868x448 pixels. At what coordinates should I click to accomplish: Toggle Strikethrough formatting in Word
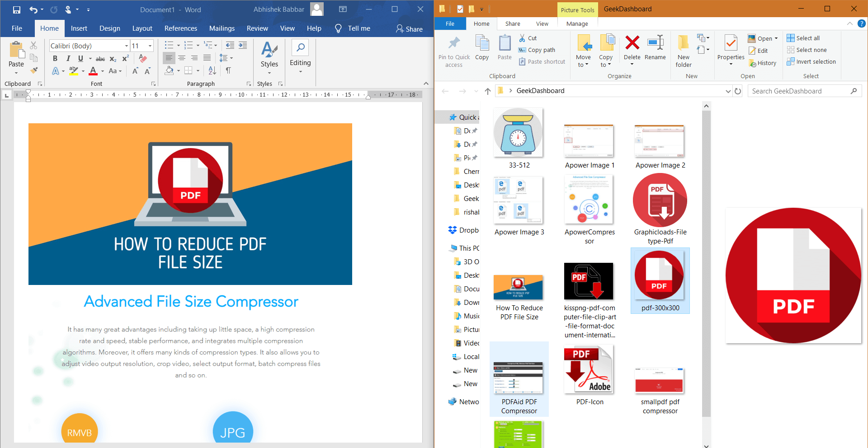pos(100,59)
